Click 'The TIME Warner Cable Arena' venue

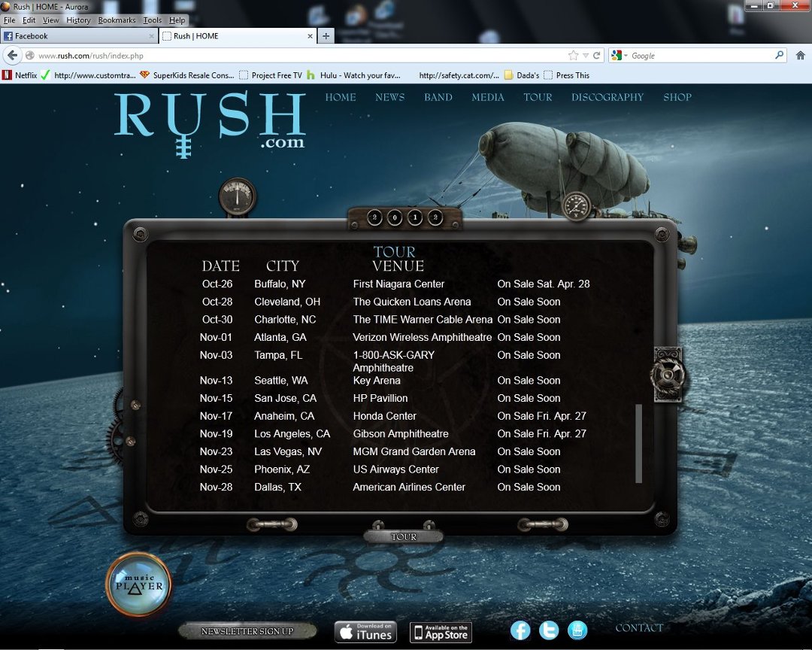point(422,319)
